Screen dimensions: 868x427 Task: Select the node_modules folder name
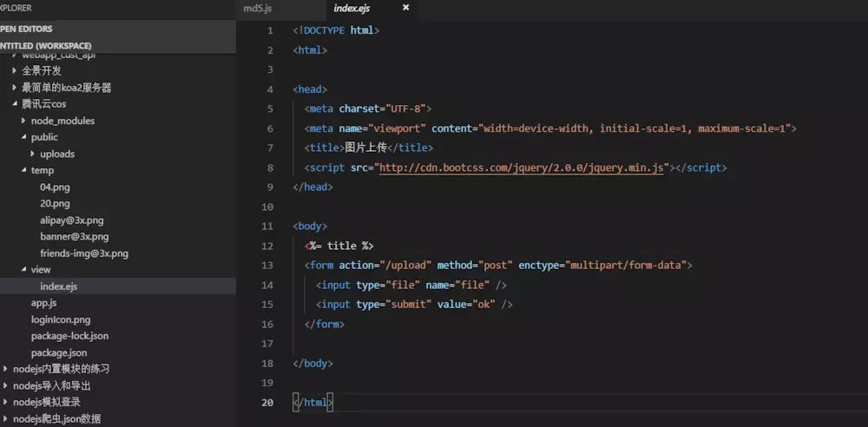tap(63, 121)
